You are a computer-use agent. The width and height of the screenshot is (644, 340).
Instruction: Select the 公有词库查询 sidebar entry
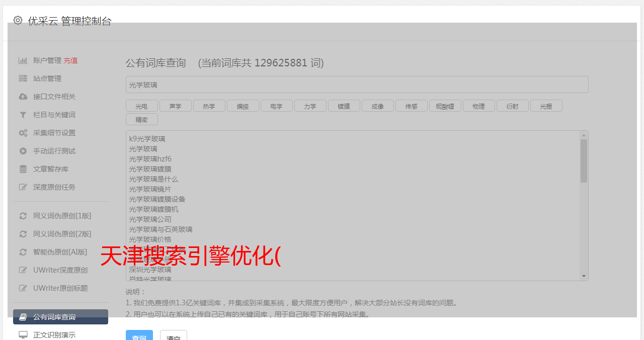click(60, 317)
